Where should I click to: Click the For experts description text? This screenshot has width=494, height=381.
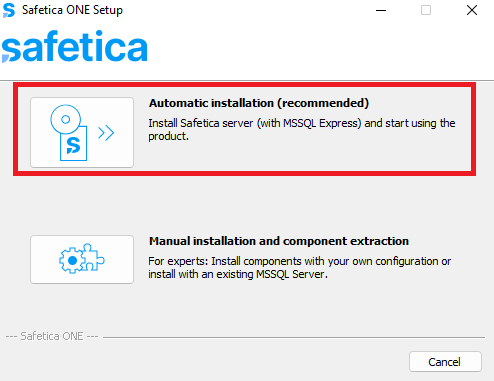(x=300, y=268)
